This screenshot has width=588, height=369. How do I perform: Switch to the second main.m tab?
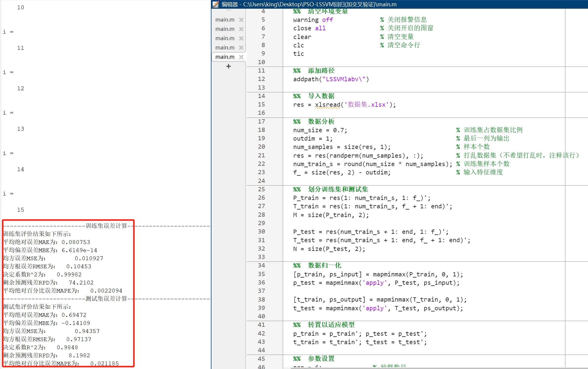click(x=225, y=29)
